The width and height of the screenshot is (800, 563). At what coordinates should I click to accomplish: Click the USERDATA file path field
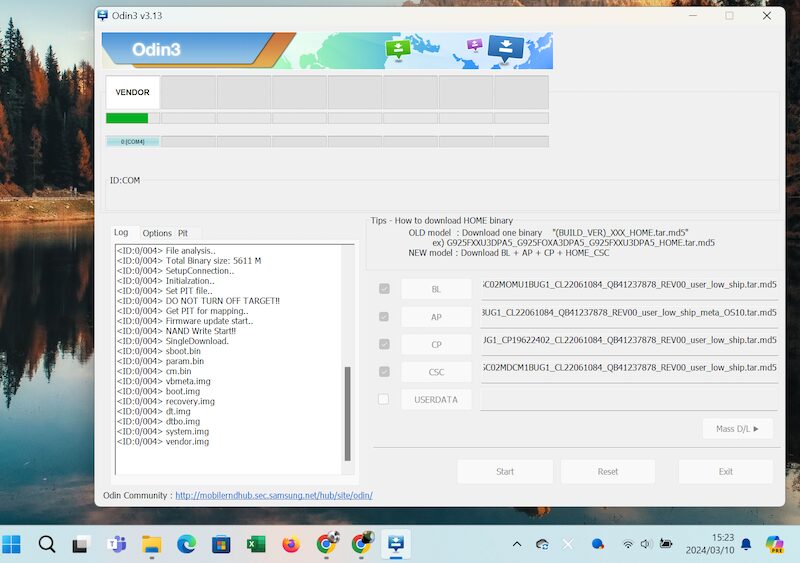[x=628, y=399]
